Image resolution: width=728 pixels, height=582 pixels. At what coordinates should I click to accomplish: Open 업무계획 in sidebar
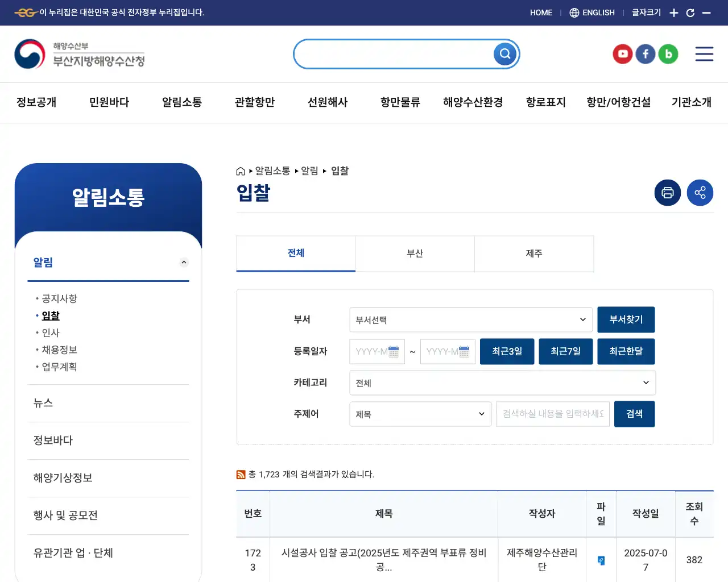[x=59, y=367]
